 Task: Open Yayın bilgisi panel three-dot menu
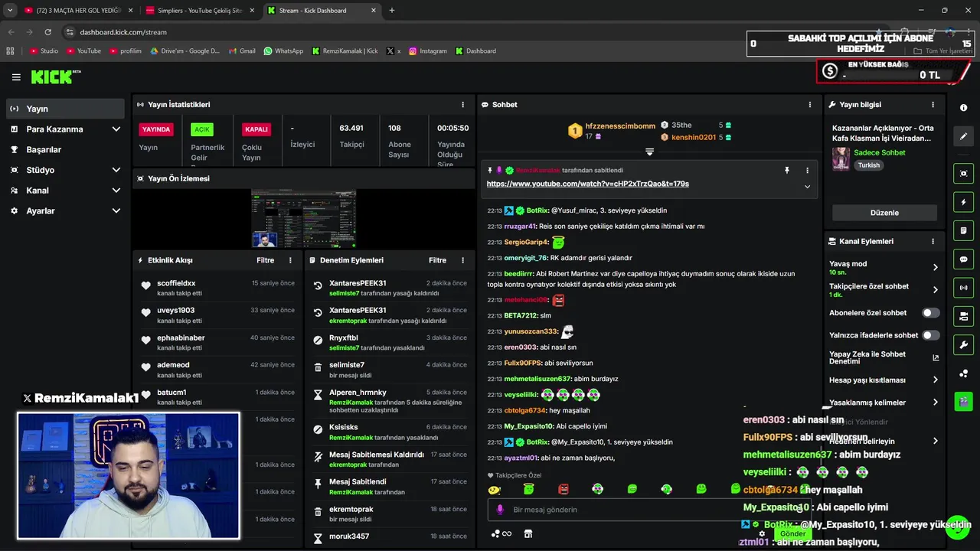(933, 105)
